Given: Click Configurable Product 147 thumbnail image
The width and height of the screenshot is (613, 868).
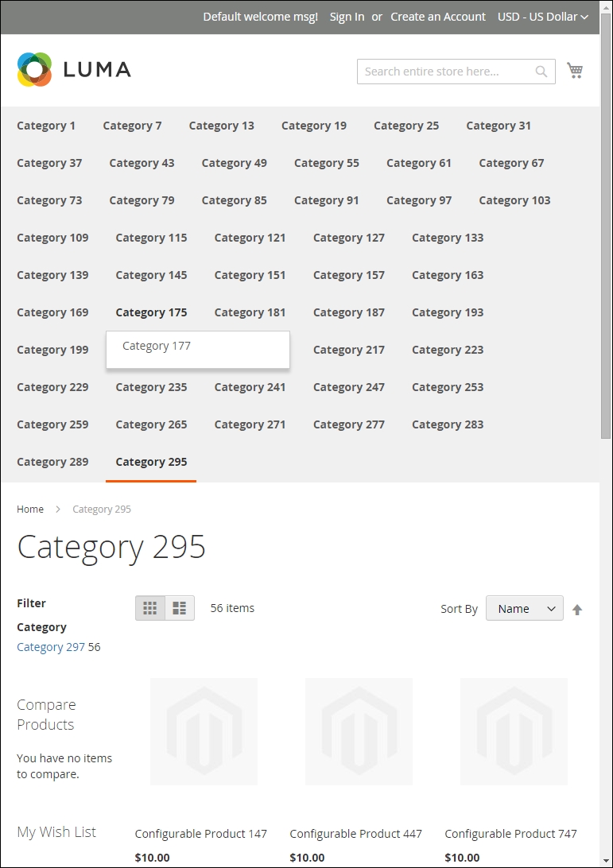Looking at the screenshot, I should pyautogui.click(x=204, y=731).
